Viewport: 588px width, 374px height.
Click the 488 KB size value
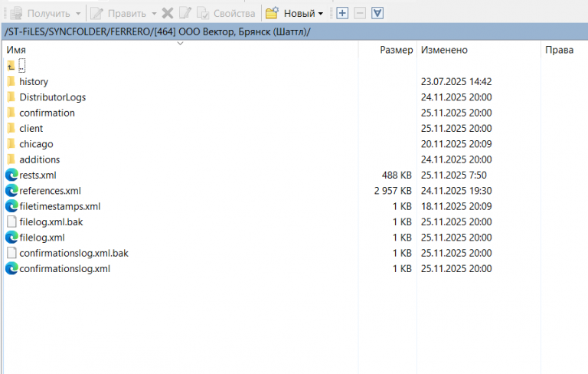pos(397,175)
